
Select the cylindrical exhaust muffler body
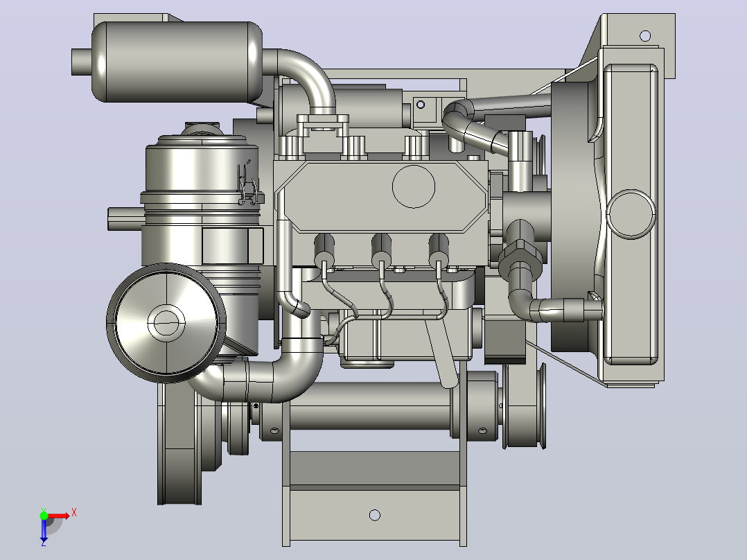[x=177, y=62]
